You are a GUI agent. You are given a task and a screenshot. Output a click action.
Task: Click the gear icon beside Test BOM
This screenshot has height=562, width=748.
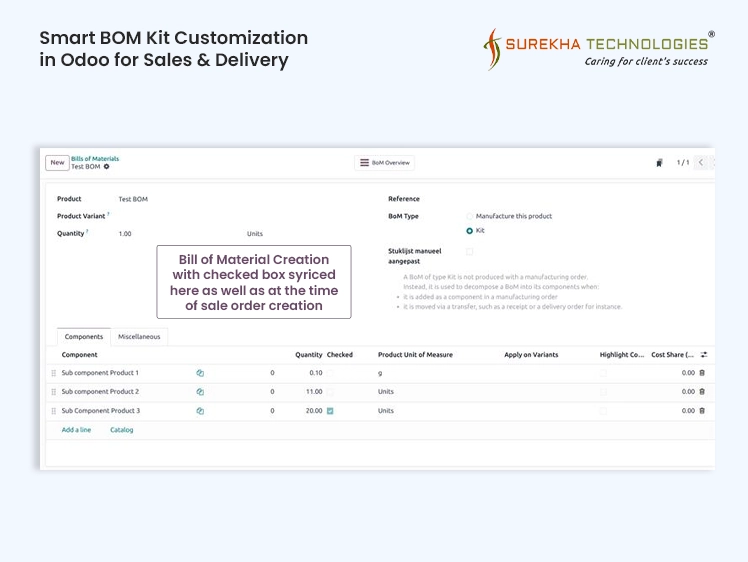tap(107, 167)
